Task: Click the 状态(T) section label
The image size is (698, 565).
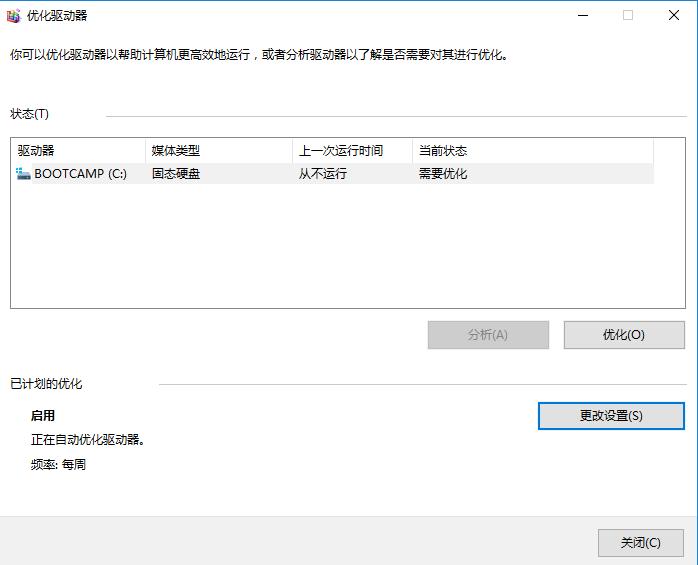Action: 29,114
